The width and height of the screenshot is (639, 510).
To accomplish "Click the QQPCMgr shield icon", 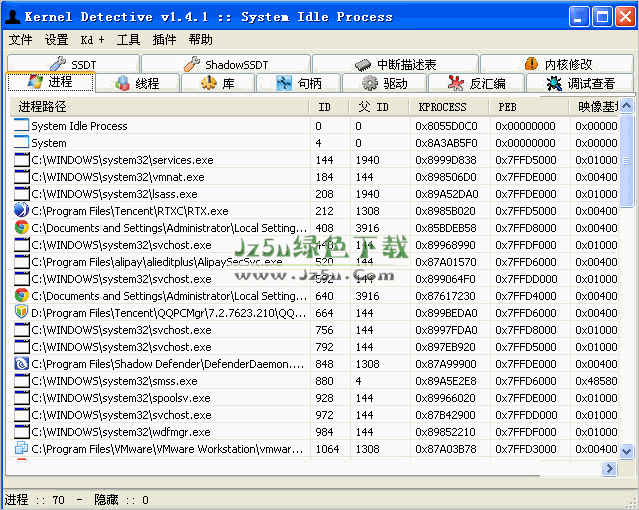I will pyautogui.click(x=21, y=313).
